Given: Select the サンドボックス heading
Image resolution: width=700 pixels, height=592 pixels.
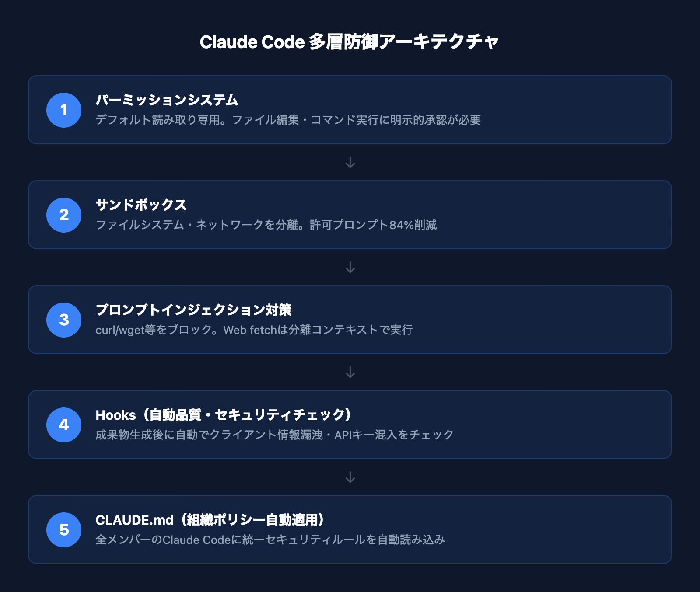Looking at the screenshot, I should tap(141, 205).
